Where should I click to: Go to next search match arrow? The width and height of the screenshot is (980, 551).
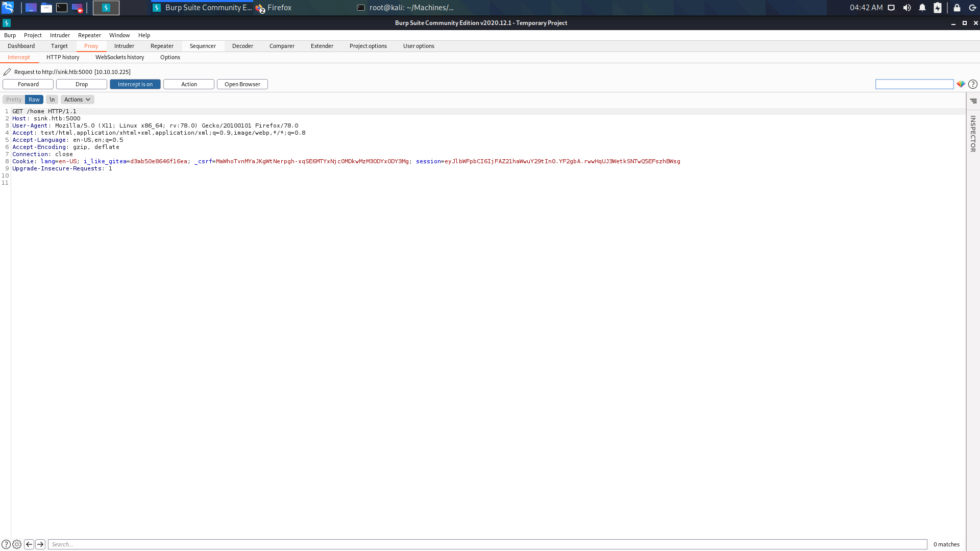tap(40, 544)
